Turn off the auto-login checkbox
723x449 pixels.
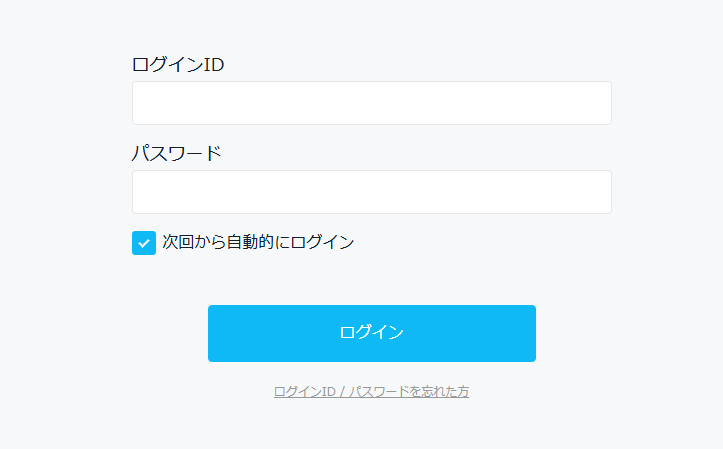[144, 243]
